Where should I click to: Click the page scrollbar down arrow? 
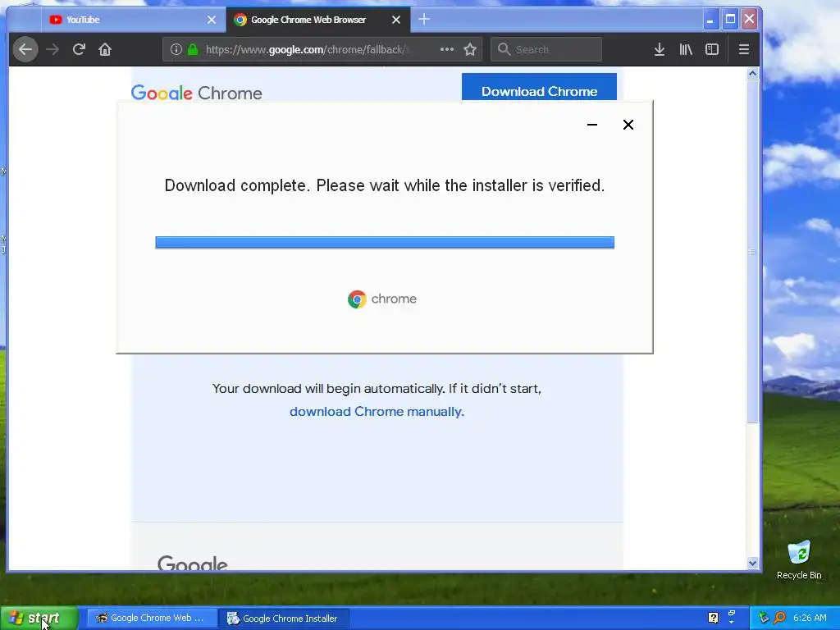click(753, 563)
